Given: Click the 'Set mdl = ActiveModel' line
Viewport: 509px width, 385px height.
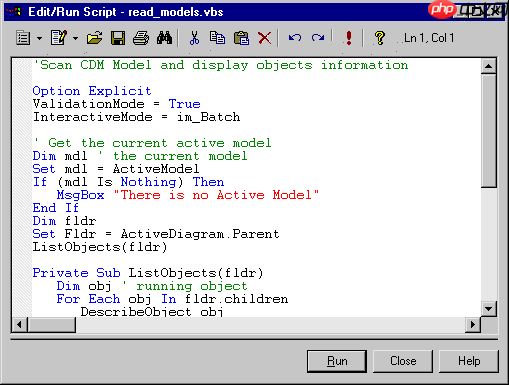Looking at the screenshot, I should tap(116, 169).
